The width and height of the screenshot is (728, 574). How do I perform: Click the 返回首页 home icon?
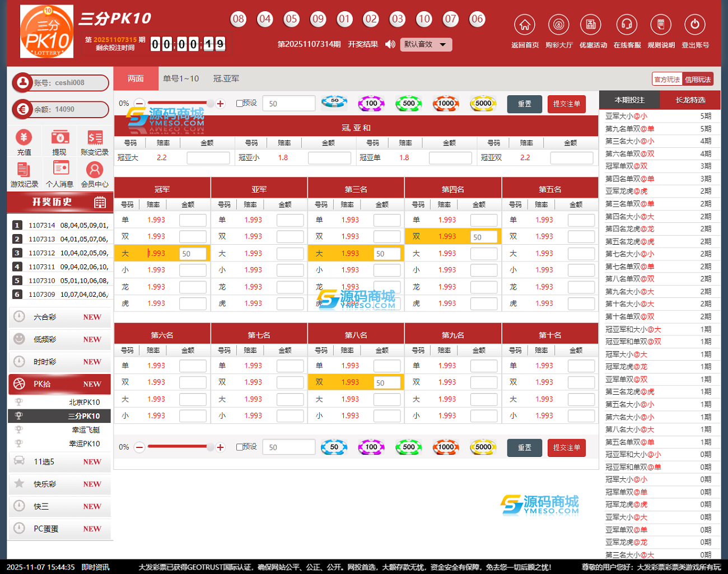click(524, 25)
